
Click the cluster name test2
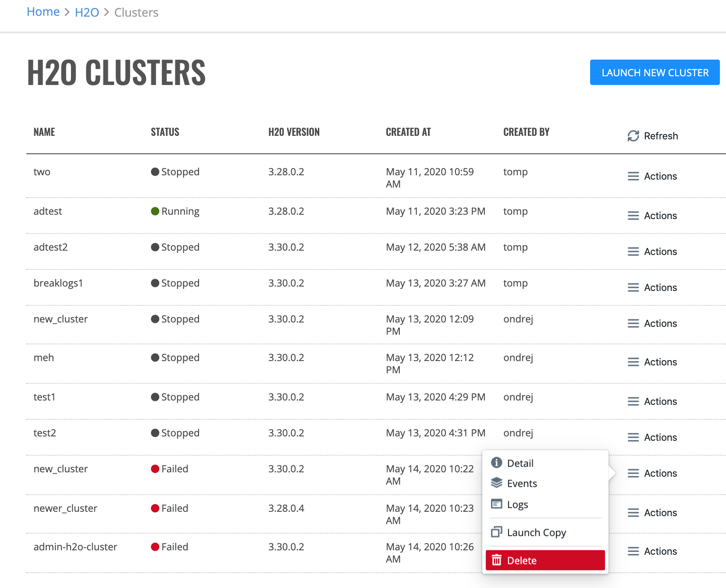[45, 433]
